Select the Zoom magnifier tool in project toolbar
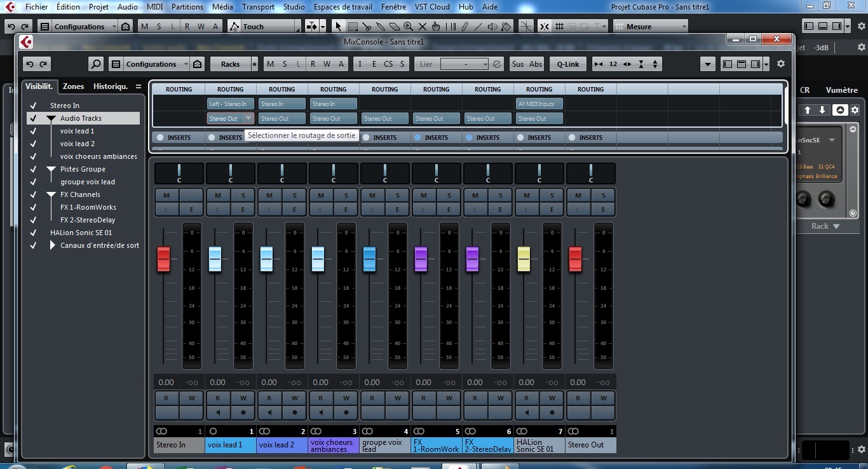The height and width of the screenshot is (469, 868). coord(408,27)
